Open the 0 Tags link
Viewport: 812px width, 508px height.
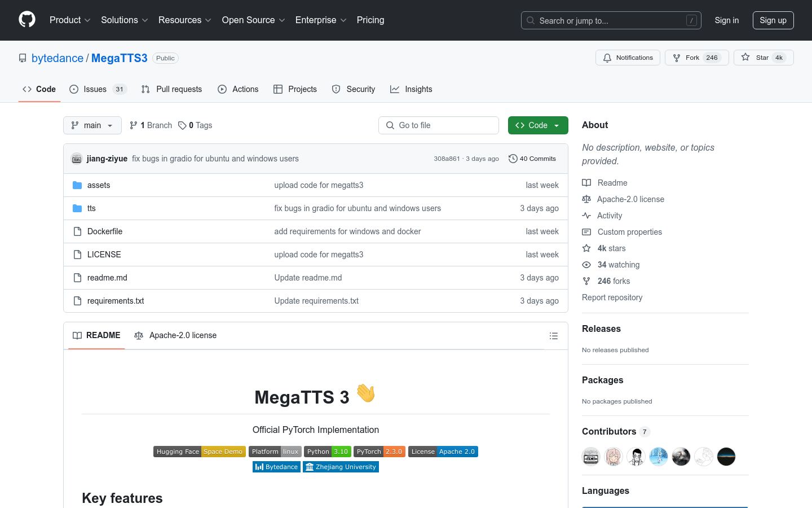(195, 125)
